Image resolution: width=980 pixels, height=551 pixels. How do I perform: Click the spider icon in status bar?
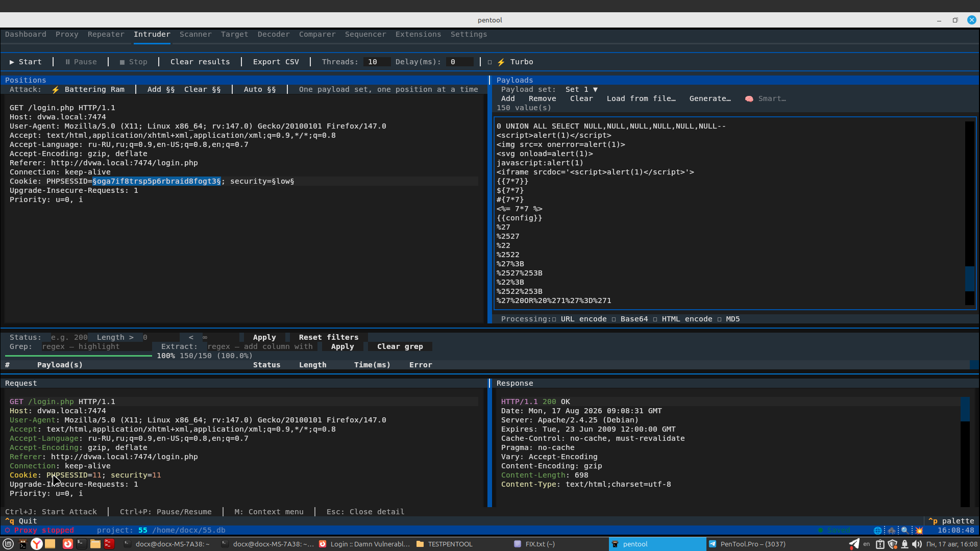point(892,531)
